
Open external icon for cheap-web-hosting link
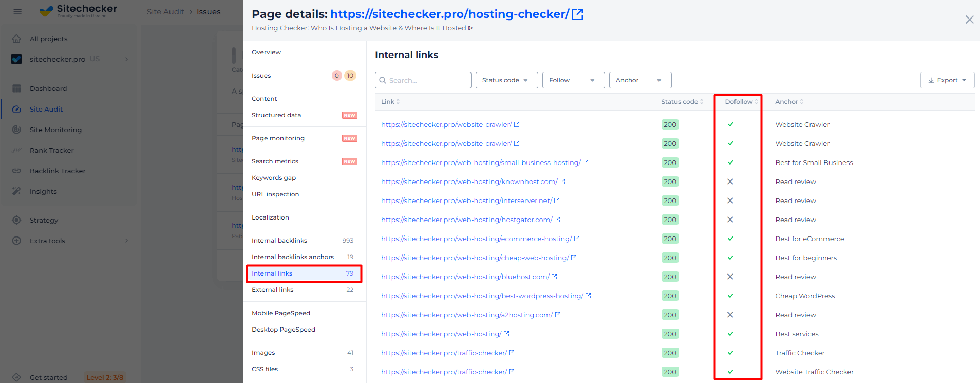pos(574,258)
